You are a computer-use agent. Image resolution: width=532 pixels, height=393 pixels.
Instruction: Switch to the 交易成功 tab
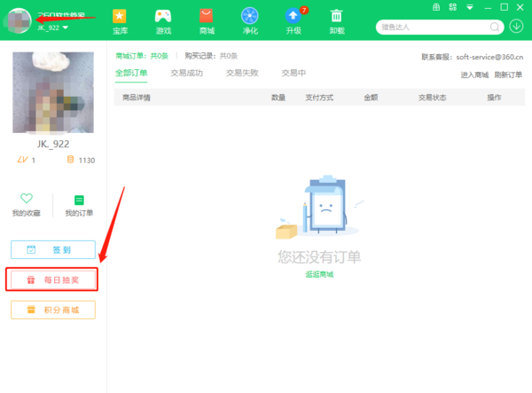186,73
